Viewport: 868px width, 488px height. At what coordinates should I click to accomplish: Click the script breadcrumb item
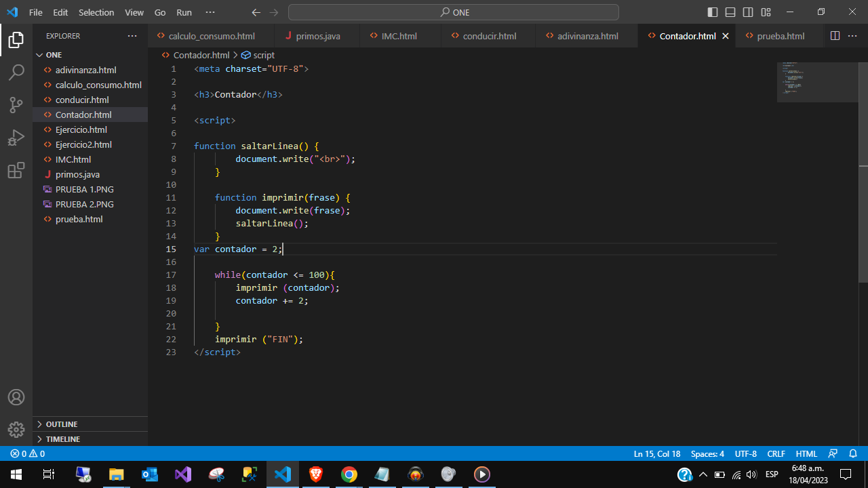[258, 55]
